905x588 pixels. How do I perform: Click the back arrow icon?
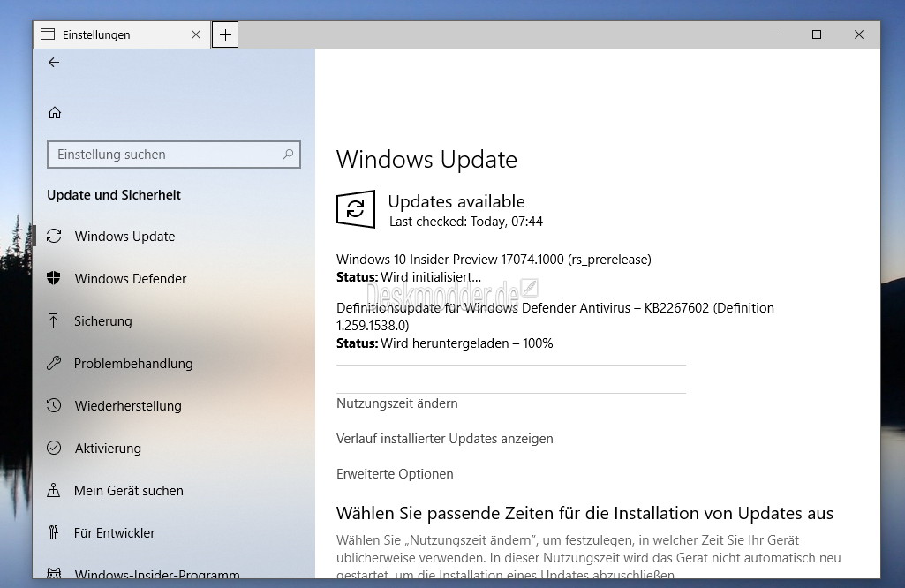click(54, 63)
